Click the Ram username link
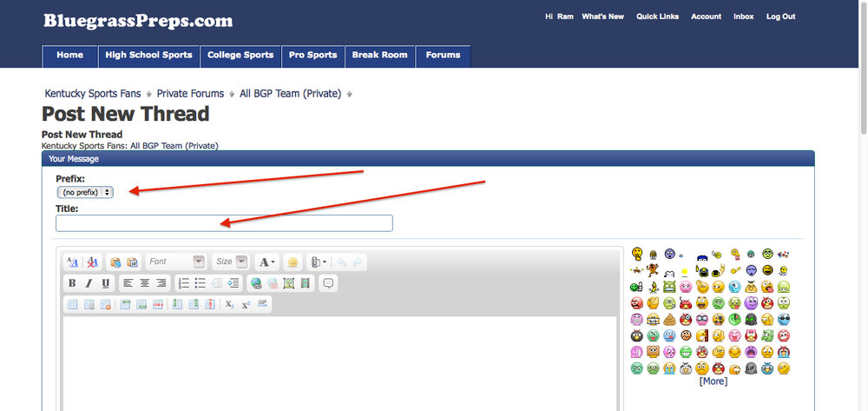The image size is (868, 411). [x=565, y=17]
